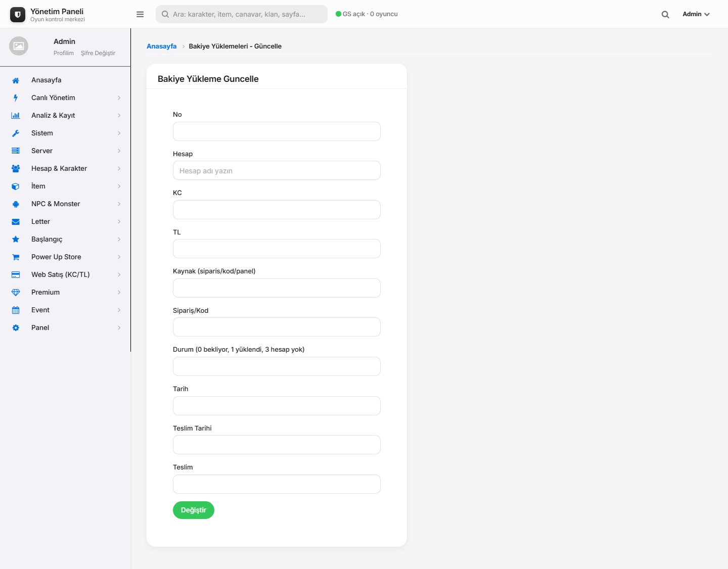Click the magnifier icon in top right
Screen dimensions: 728x569
(x=665, y=15)
